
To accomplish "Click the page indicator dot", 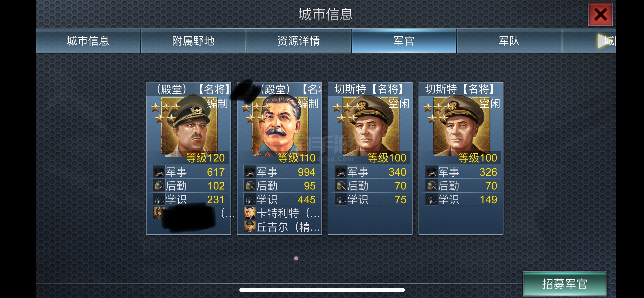I will (x=296, y=259).
